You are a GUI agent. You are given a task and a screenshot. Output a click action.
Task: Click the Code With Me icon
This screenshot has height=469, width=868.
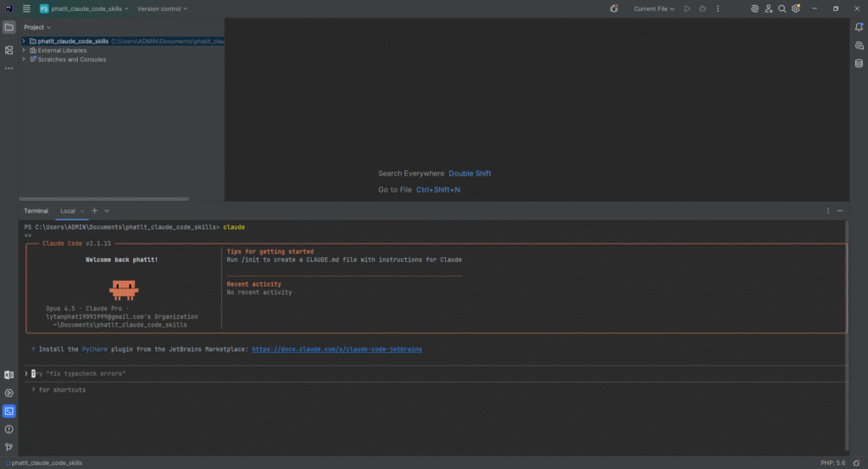click(x=768, y=8)
